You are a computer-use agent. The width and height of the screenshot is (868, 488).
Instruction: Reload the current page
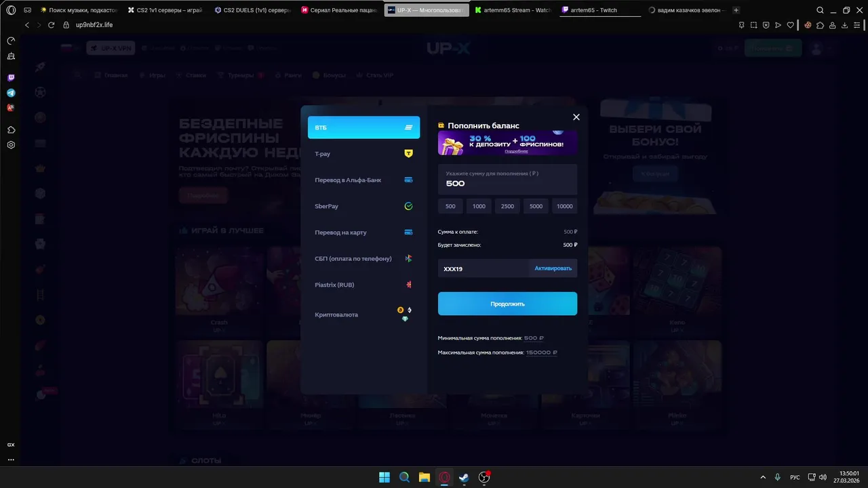(x=51, y=25)
